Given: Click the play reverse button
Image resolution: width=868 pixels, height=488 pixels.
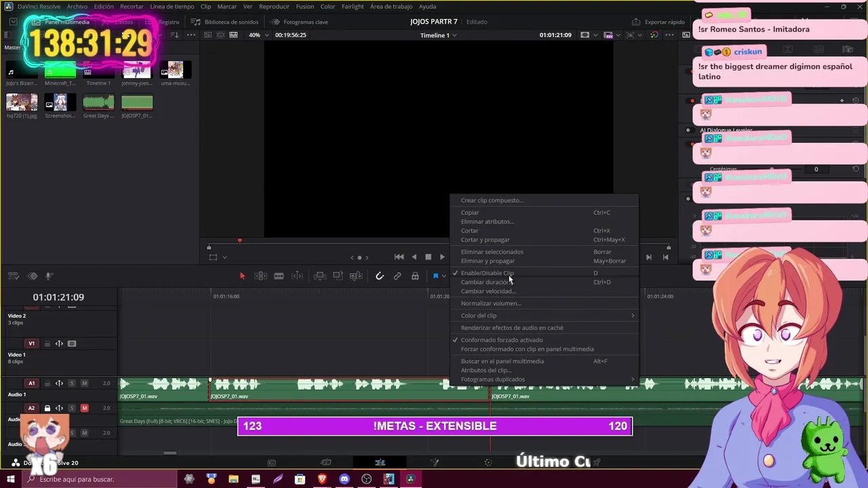Looking at the screenshot, I should 414,257.
